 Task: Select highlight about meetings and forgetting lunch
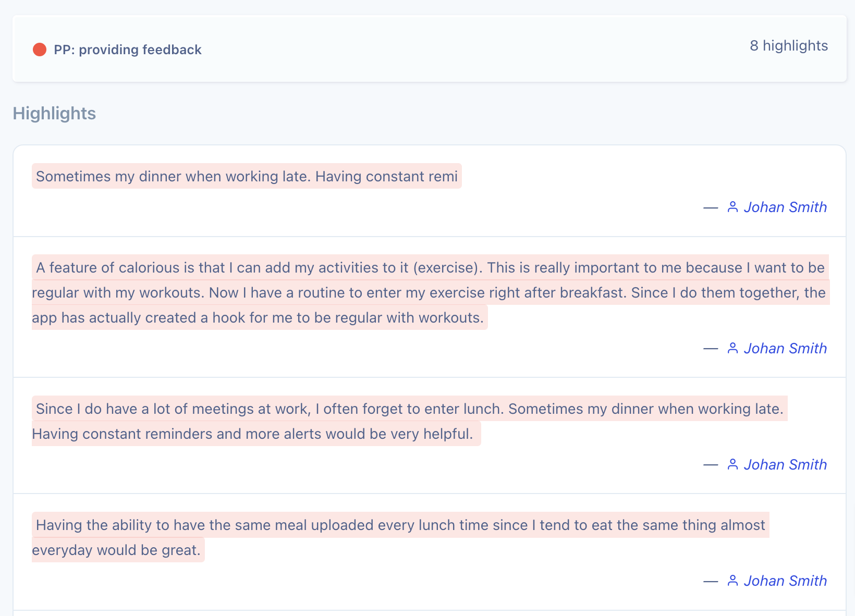click(409, 421)
